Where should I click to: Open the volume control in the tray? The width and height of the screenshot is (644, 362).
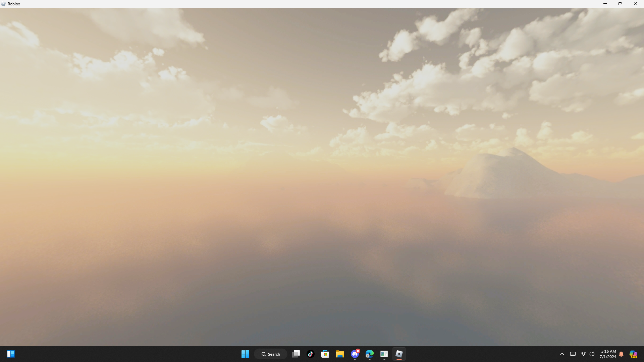592,354
